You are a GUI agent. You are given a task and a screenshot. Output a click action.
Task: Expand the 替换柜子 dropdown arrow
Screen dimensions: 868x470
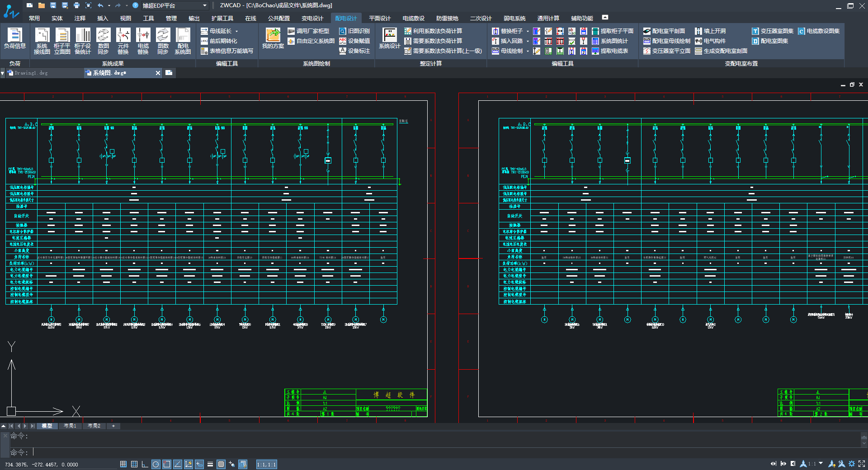coord(527,31)
